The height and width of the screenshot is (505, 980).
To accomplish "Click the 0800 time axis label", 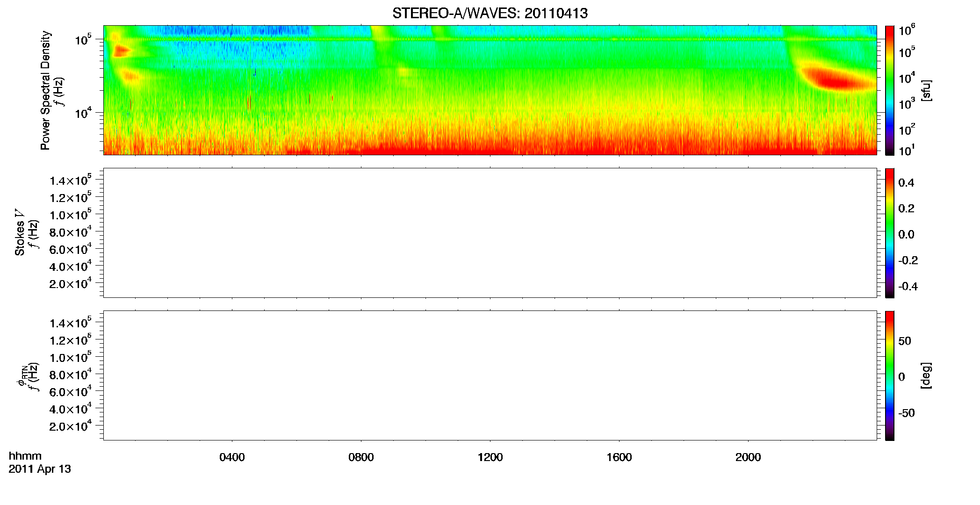I will point(361,457).
